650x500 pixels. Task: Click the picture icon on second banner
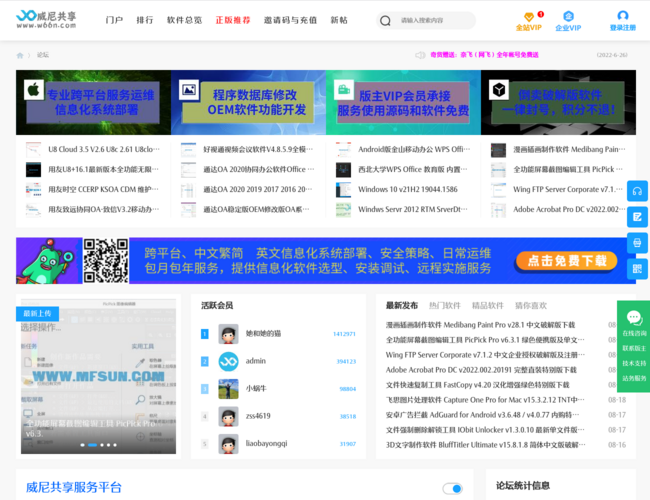(189, 90)
